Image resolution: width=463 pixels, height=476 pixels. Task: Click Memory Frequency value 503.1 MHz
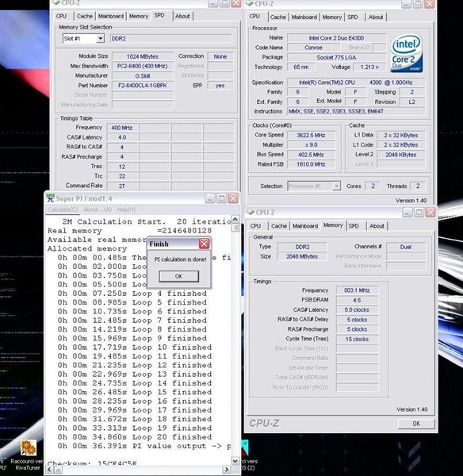[357, 290]
